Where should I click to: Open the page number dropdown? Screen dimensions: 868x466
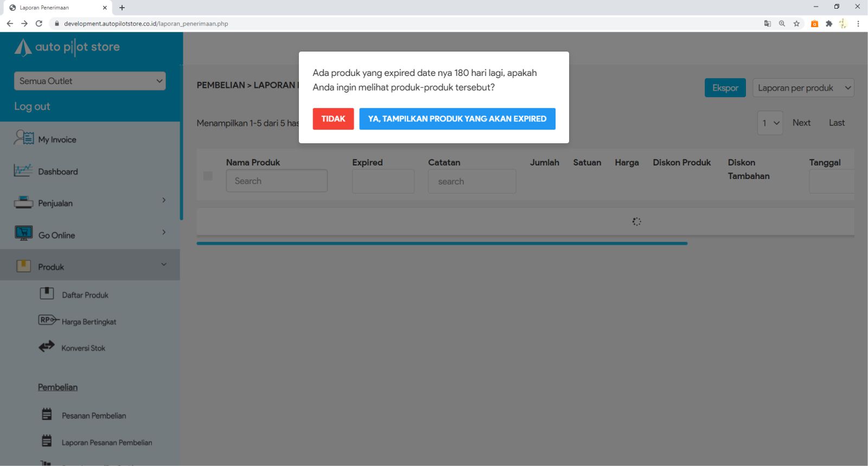[769, 123]
